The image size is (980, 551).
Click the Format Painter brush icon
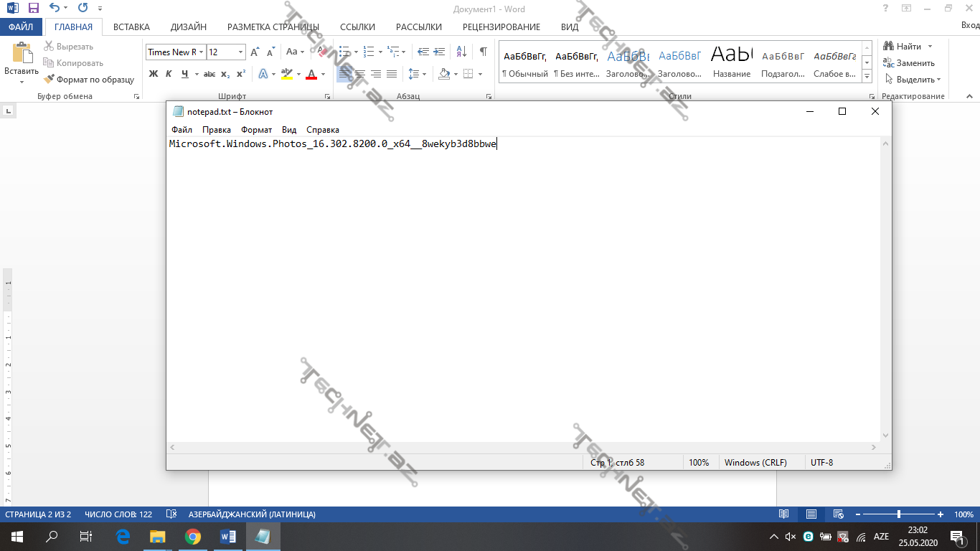[x=49, y=80]
